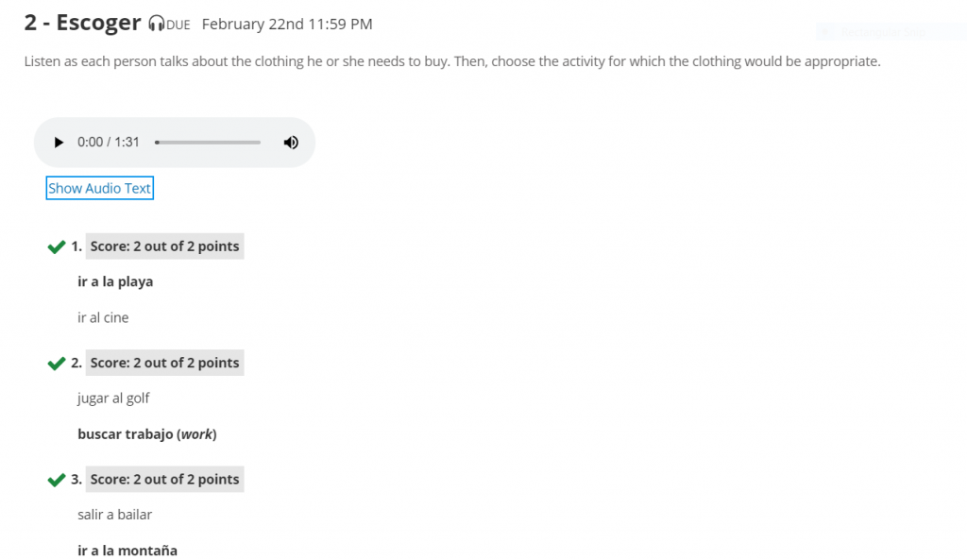Open the Show Audio Text link
The width and height of the screenshot is (967, 560).
point(99,188)
